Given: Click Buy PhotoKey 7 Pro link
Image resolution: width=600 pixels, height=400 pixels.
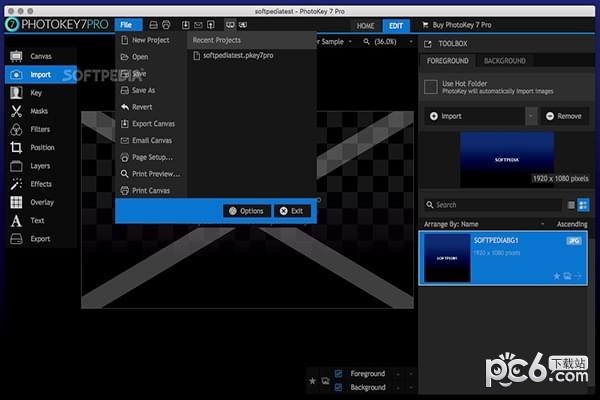Looking at the screenshot, I should pyautogui.click(x=457, y=25).
